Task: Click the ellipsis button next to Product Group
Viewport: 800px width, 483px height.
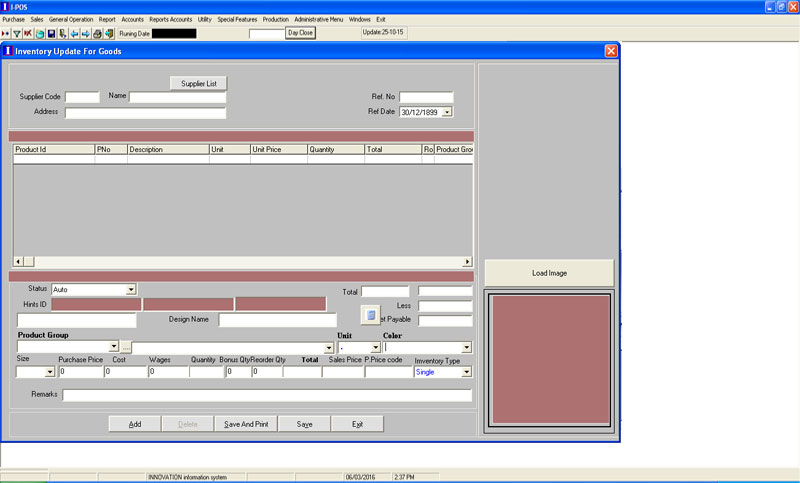Action: (x=126, y=348)
